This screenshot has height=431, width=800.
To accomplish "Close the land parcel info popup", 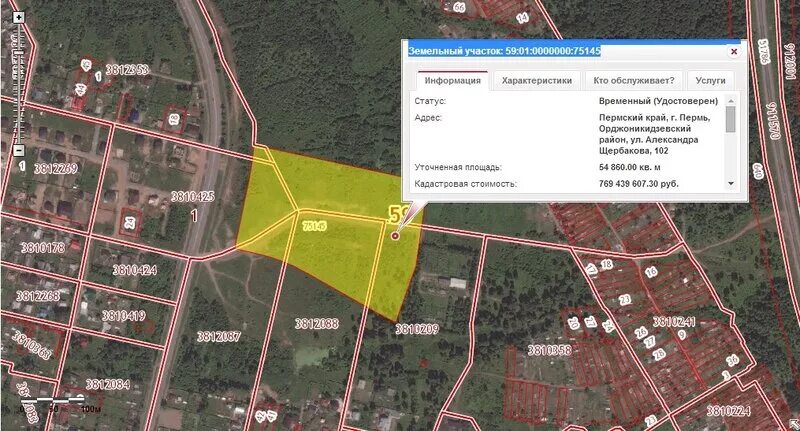I will 734,52.
